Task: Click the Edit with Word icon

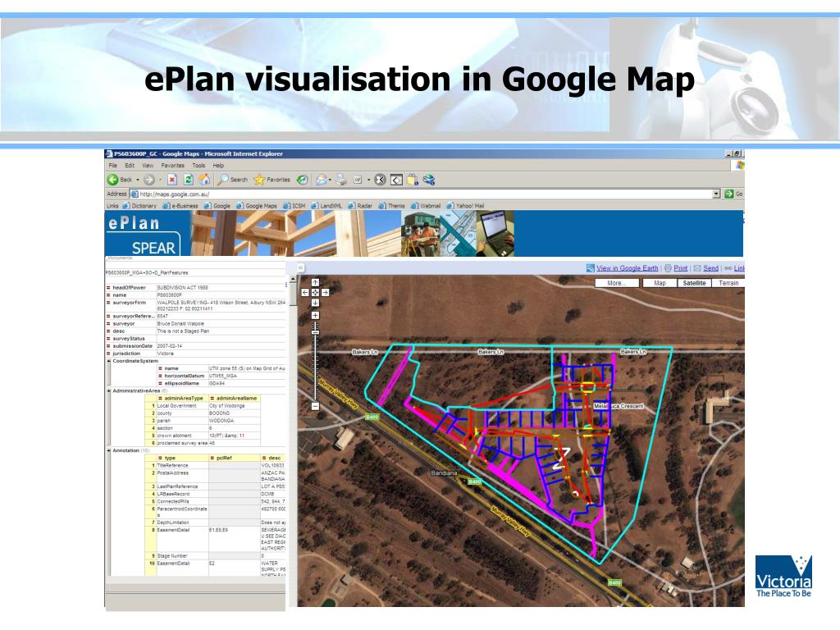Action: [358, 180]
